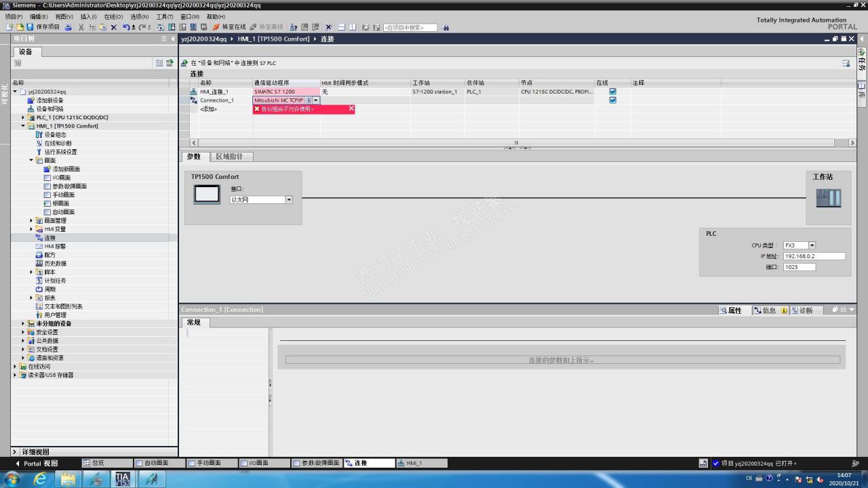Click the tree export icon with green arrow

(x=170, y=63)
